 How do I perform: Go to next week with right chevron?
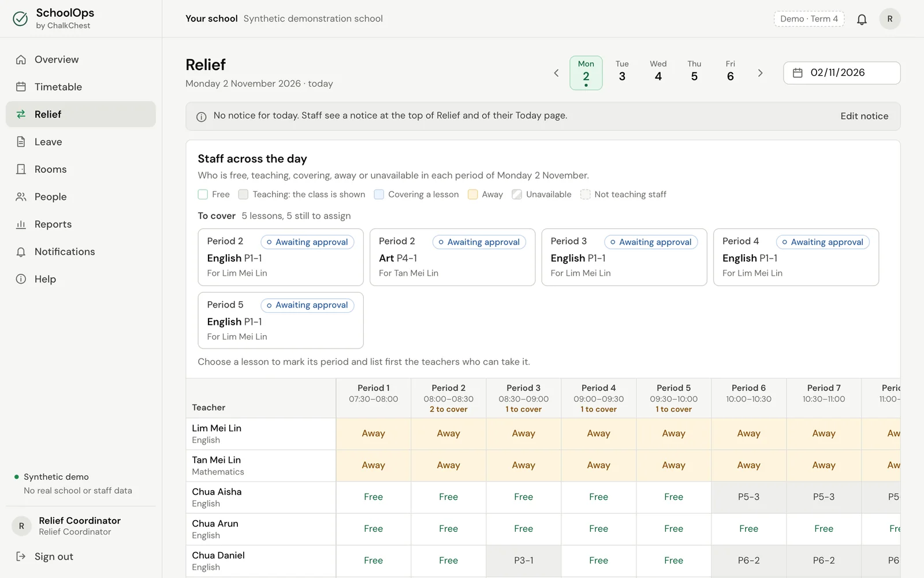[x=760, y=73]
